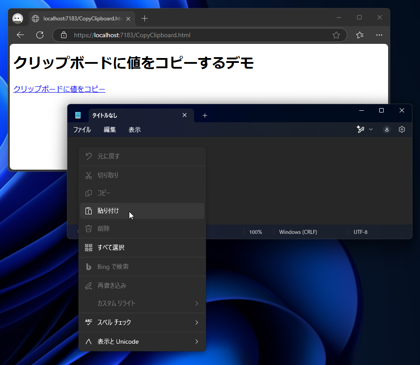Click the browser refresh icon

[40, 35]
